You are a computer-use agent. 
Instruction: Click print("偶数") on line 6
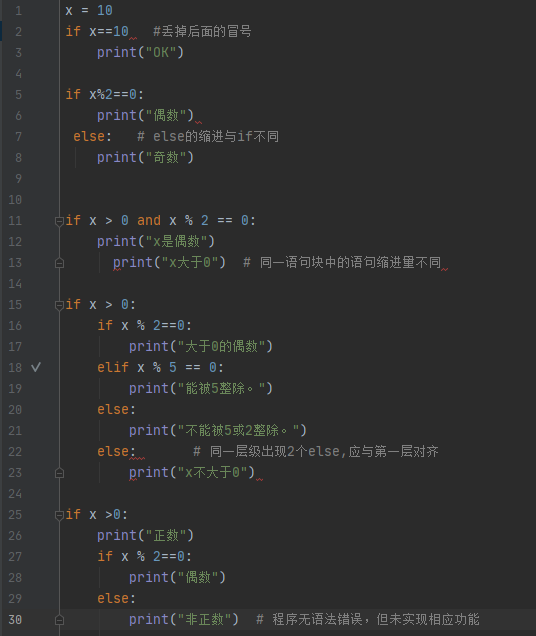click(145, 116)
